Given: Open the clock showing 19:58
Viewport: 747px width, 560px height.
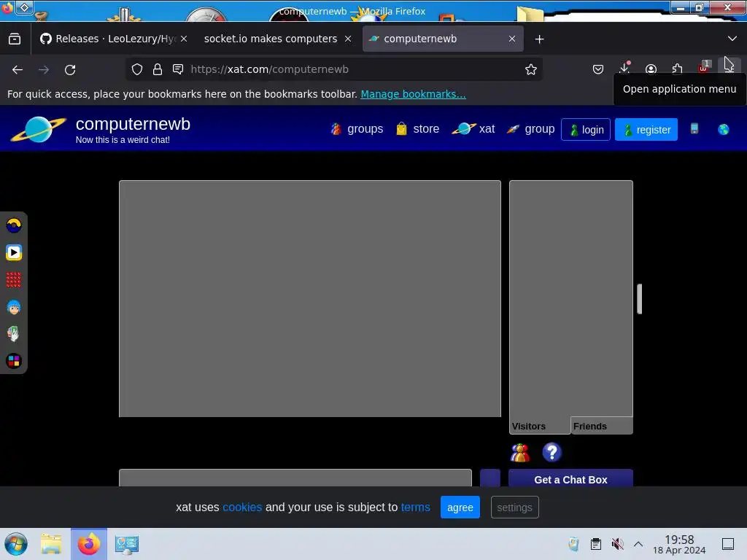Looking at the screenshot, I should tap(679, 544).
